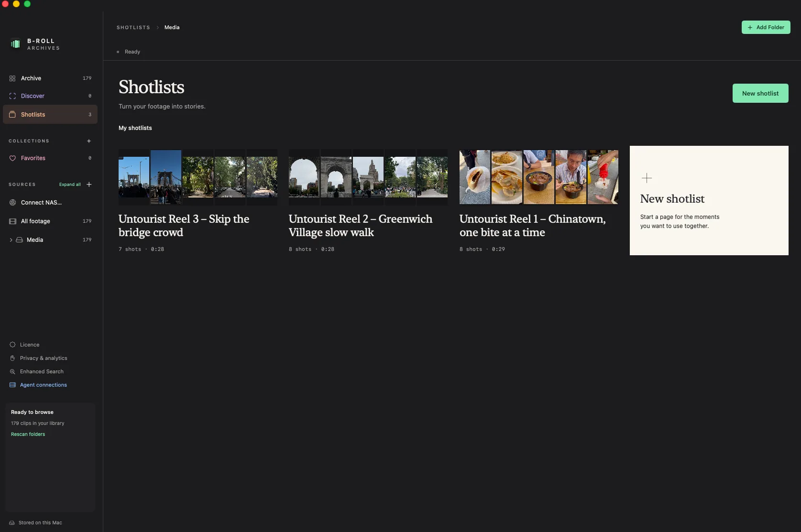This screenshot has width=801, height=532.
Task: Go to the SHOTLISTS breadcrumb
Action: click(x=133, y=28)
